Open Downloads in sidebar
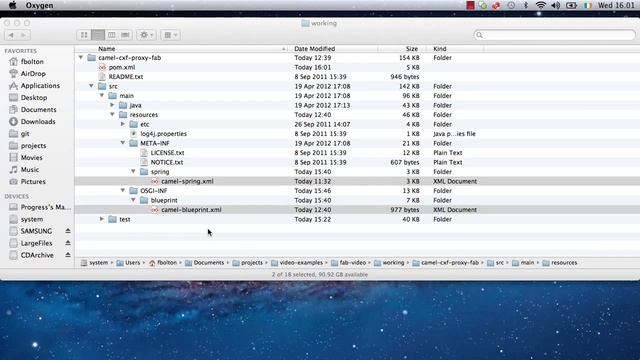Viewport: 640px width, 360px height. point(38,122)
